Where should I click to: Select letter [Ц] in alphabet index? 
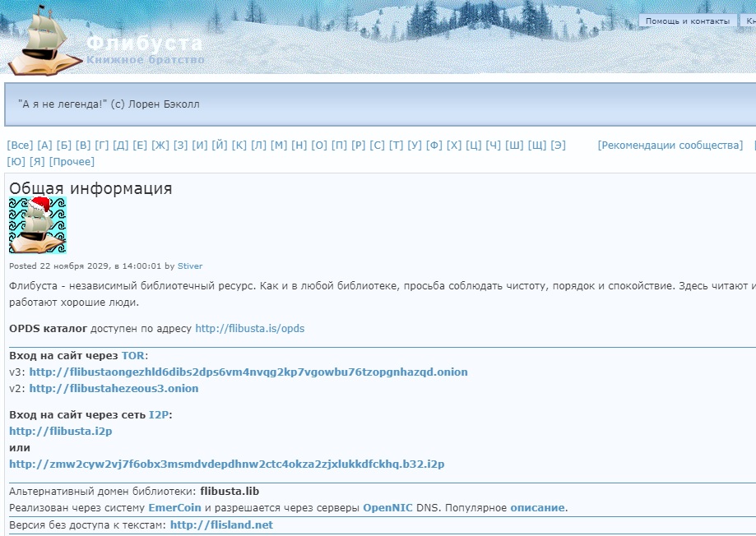click(x=474, y=145)
